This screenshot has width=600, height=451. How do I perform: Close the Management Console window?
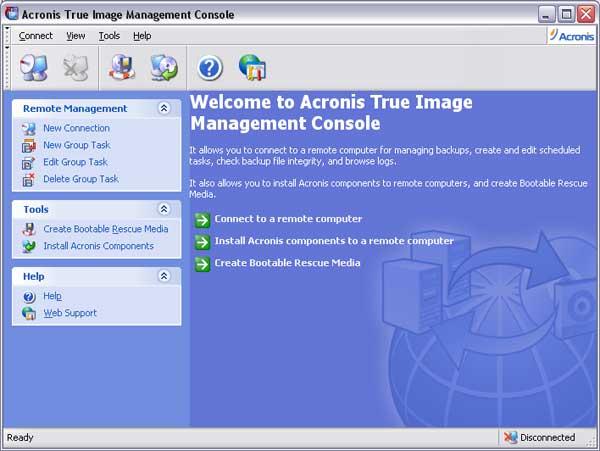[586, 14]
